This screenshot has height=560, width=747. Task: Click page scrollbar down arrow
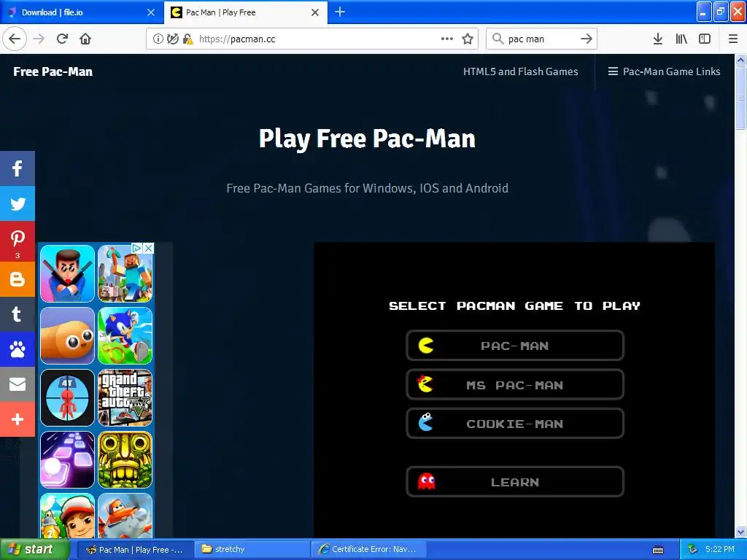coord(741,532)
